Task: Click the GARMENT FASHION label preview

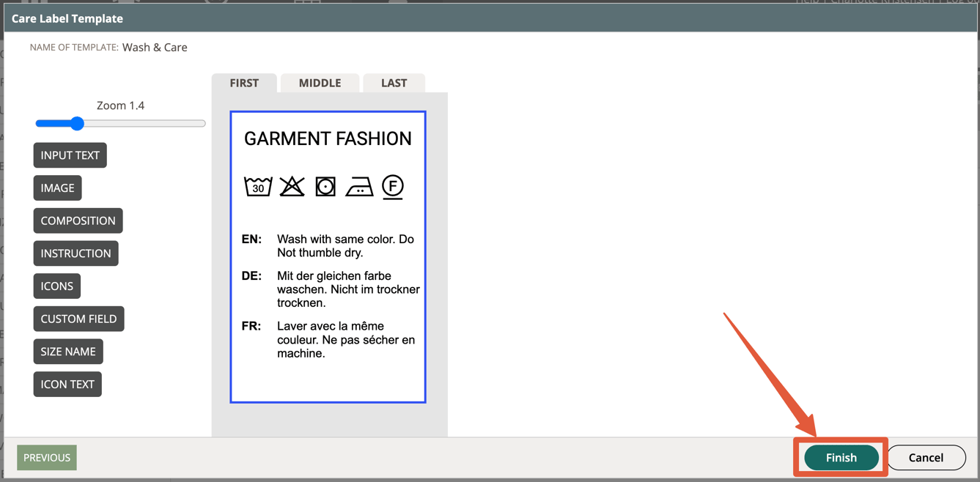Action: coord(328,138)
